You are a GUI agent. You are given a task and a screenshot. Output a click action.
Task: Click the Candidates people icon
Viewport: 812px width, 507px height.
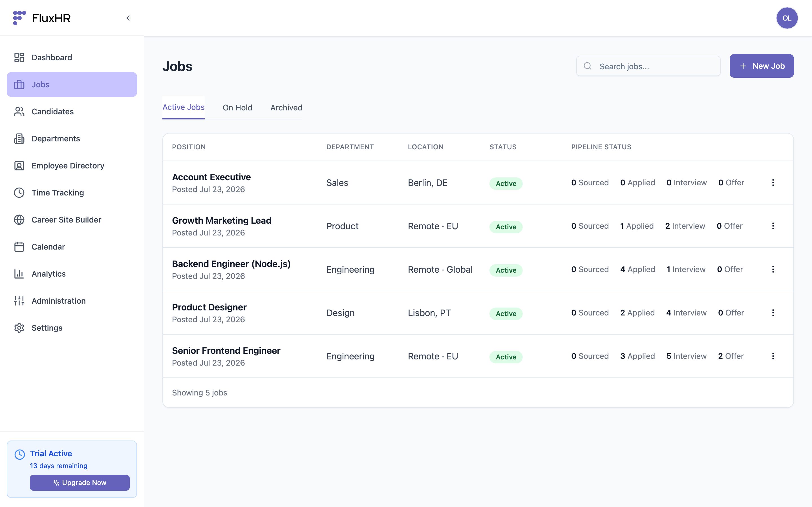(x=19, y=111)
